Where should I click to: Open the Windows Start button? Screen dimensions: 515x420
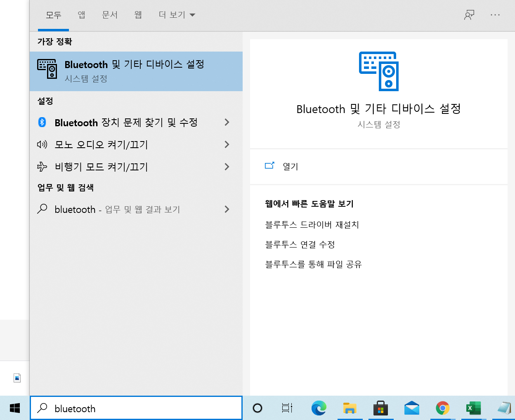pyautogui.click(x=15, y=408)
